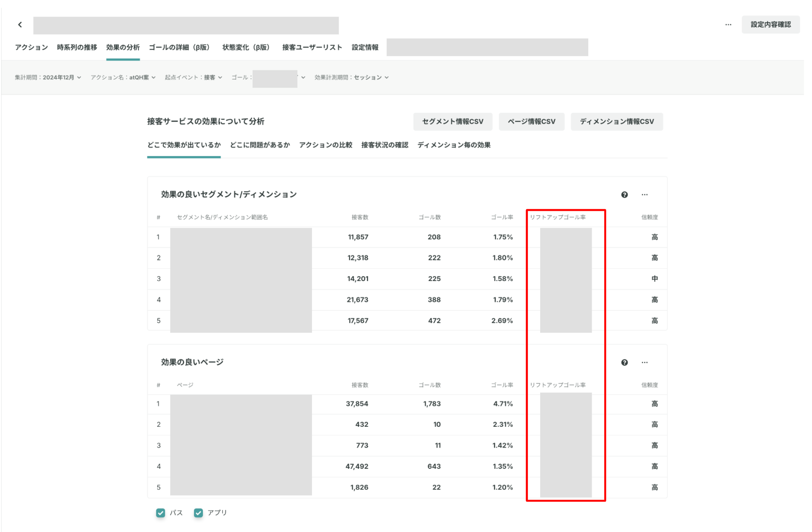This screenshot has height=532, width=812.
Task: Uncheck the アプリ checkbox
Action: pyautogui.click(x=198, y=513)
